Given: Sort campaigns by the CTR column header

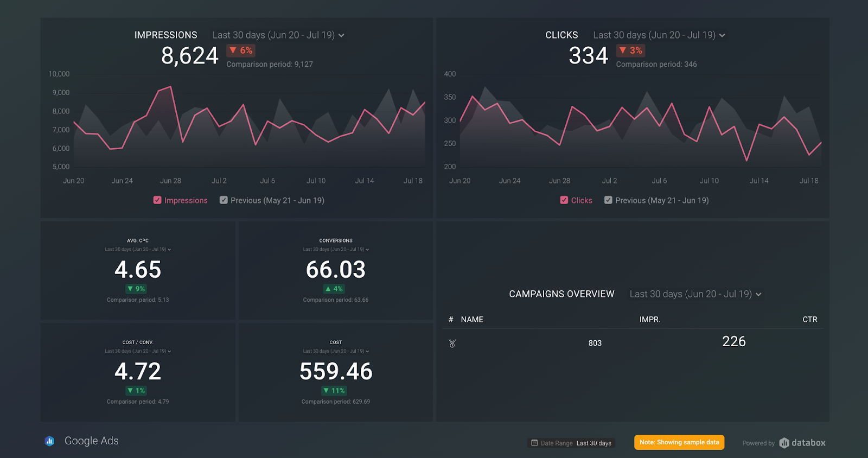Looking at the screenshot, I should coord(810,320).
